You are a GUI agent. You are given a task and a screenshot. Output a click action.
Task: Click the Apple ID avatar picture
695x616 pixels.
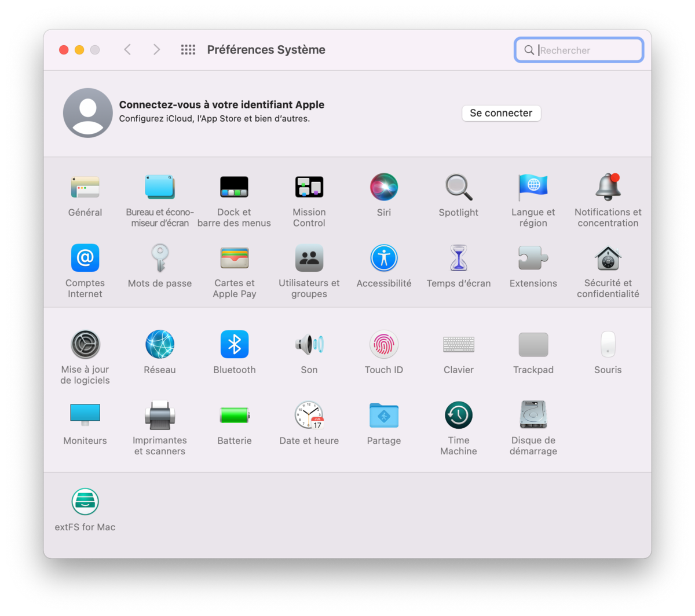[x=88, y=112]
